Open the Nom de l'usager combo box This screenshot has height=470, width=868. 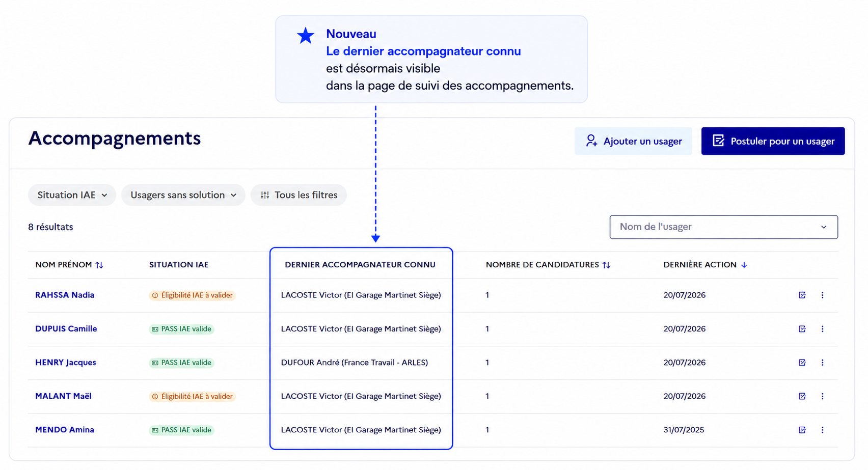point(723,227)
